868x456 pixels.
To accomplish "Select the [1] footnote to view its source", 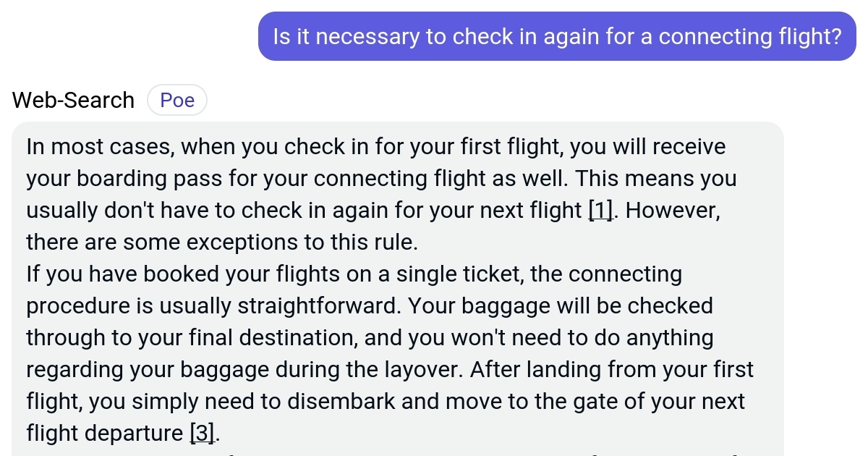I will click(x=600, y=211).
